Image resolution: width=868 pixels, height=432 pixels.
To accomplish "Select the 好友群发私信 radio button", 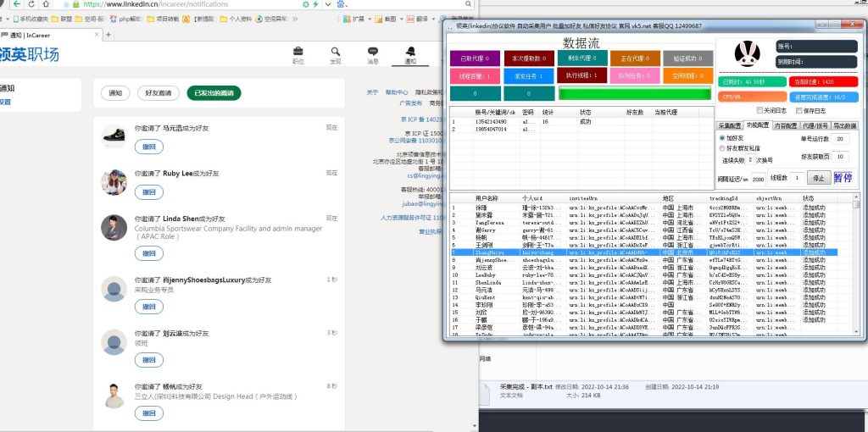I will coord(722,147).
